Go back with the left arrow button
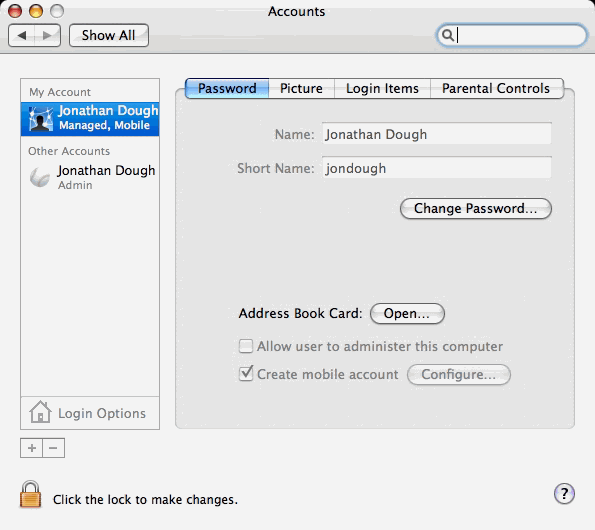The width and height of the screenshot is (595, 530). coord(22,36)
